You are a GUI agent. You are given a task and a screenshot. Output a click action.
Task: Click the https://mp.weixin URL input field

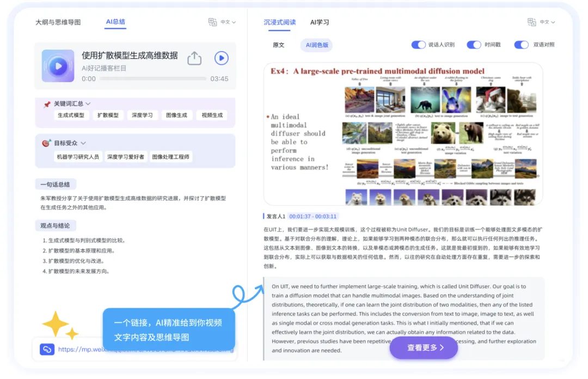(x=135, y=350)
